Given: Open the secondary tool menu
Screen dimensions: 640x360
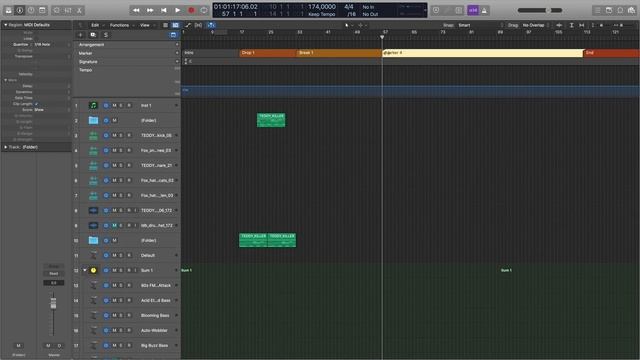Looking at the screenshot, I should [362, 25].
